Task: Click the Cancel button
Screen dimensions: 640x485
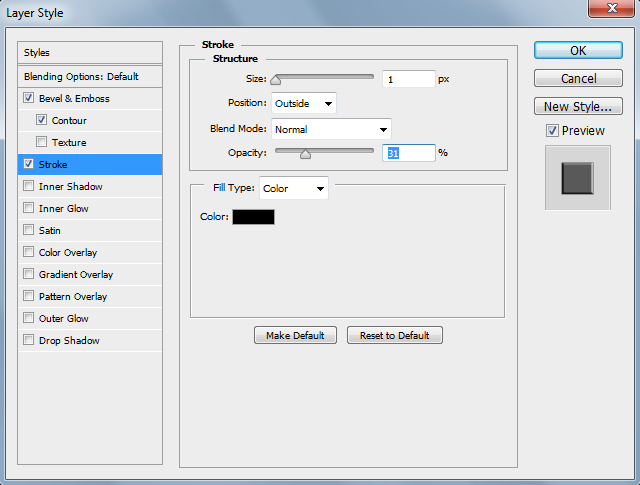Action: click(578, 78)
